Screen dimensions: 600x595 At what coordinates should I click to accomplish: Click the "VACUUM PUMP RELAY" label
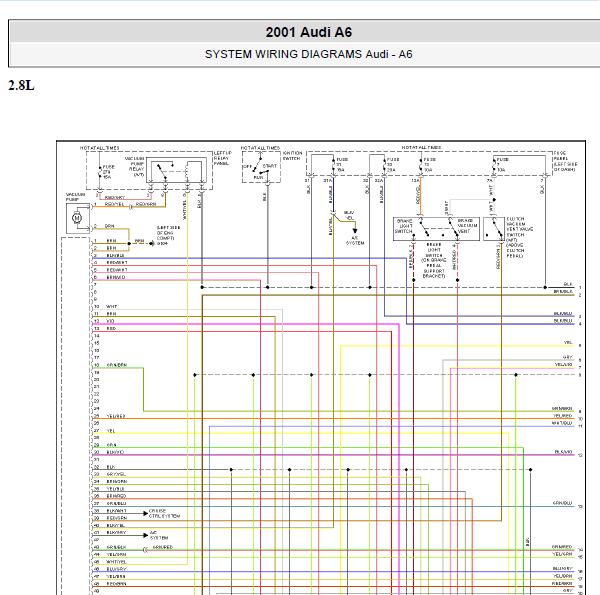coord(135,166)
